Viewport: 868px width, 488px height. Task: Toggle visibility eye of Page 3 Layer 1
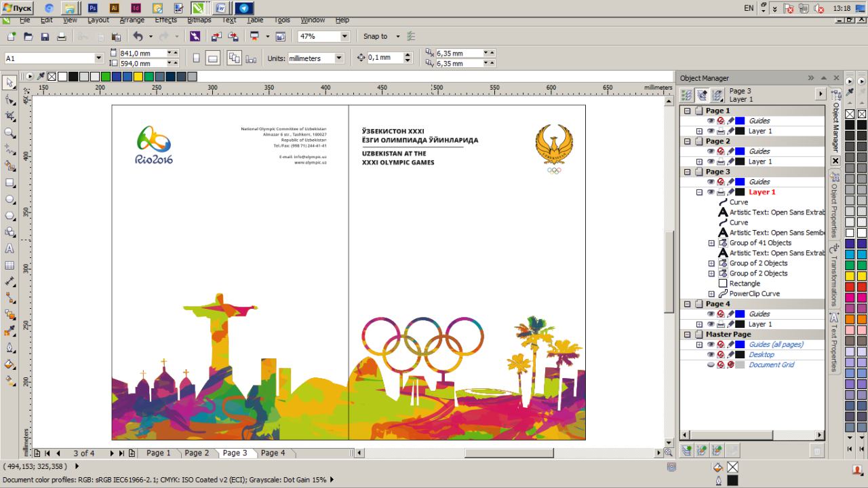pyautogui.click(x=711, y=192)
